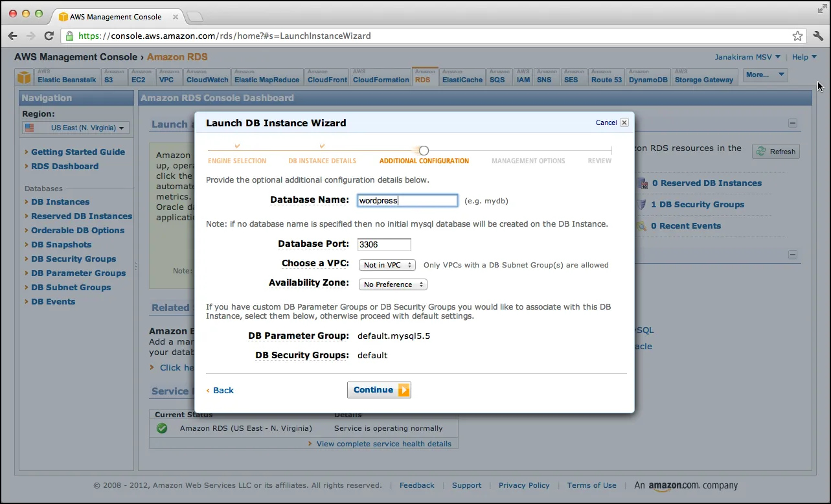Image resolution: width=831 pixels, height=504 pixels.
Task: Open the Region dropdown US East (N. Virginia)
Action: pyautogui.click(x=76, y=128)
